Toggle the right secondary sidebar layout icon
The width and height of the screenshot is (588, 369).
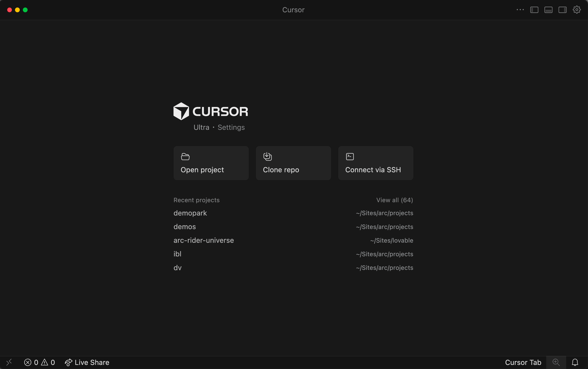tap(562, 10)
